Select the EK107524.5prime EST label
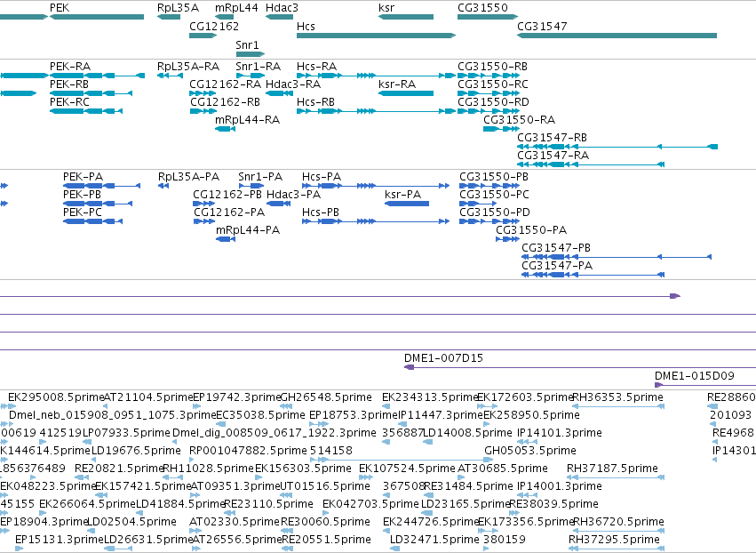 pos(407,468)
